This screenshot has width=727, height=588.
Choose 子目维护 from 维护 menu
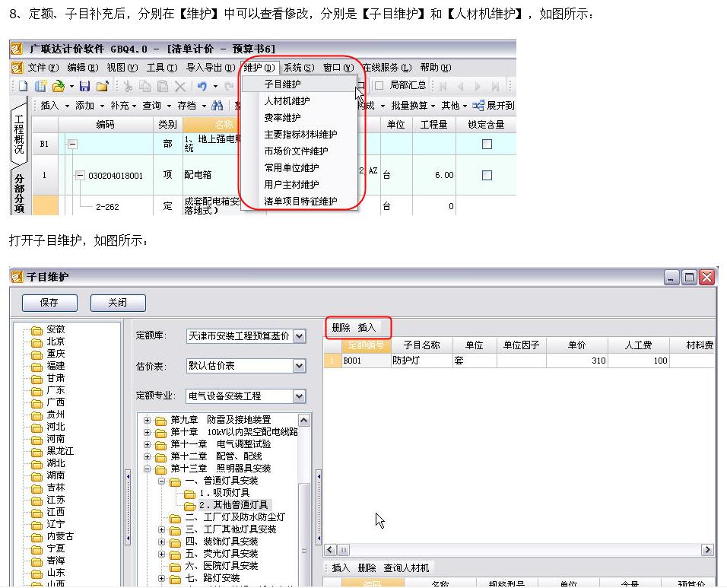300,84
